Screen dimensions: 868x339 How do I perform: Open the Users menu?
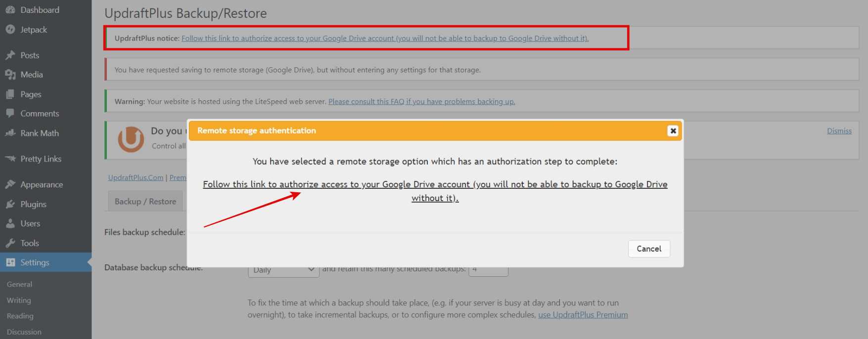click(x=30, y=224)
